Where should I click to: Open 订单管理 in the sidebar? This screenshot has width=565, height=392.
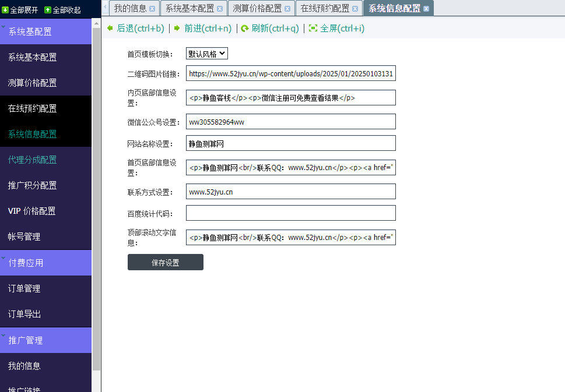[24, 288]
